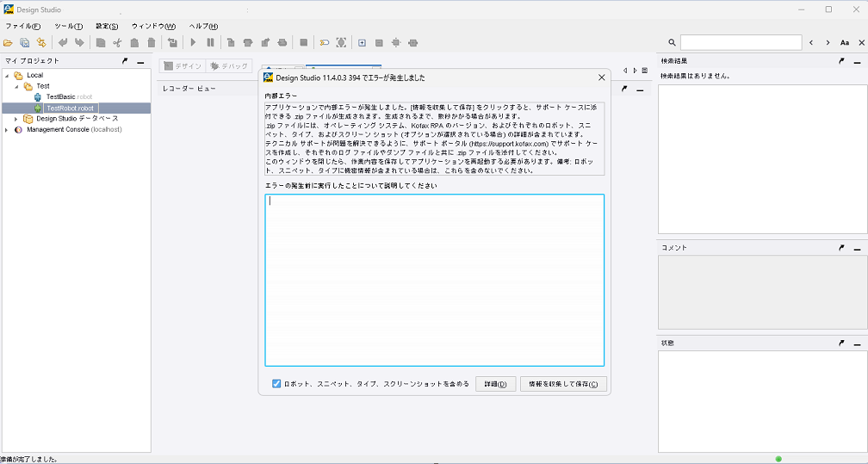Viewport: 868px width, 464px height.
Task: Expand the Design Studio データベース node
Action: point(16,119)
